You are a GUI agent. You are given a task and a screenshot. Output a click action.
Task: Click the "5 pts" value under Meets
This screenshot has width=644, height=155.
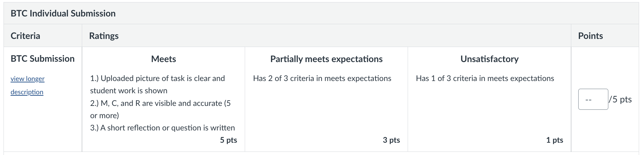pyautogui.click(x=228, y=140)
